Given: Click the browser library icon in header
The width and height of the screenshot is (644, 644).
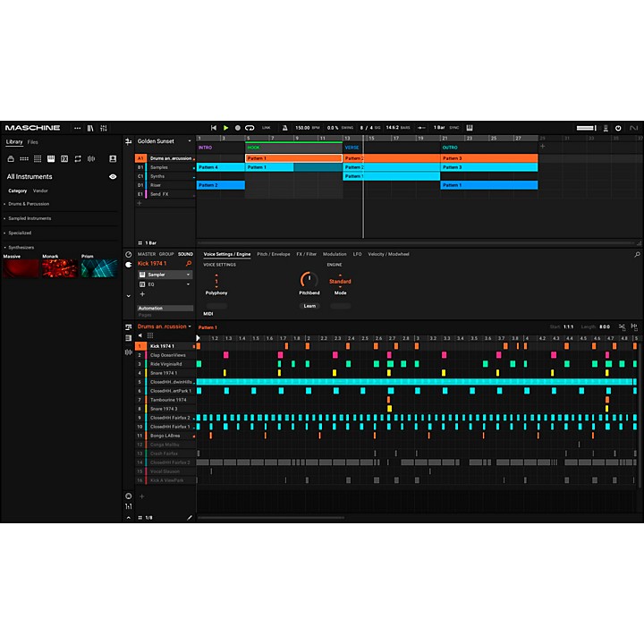Looking at the screenshot, I should [x=89, y=128].
